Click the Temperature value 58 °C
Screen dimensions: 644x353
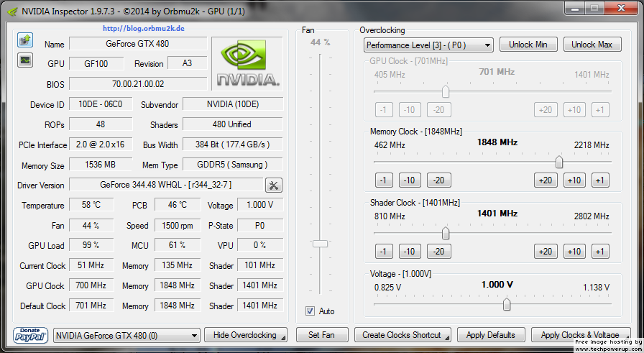click(91, 205)
